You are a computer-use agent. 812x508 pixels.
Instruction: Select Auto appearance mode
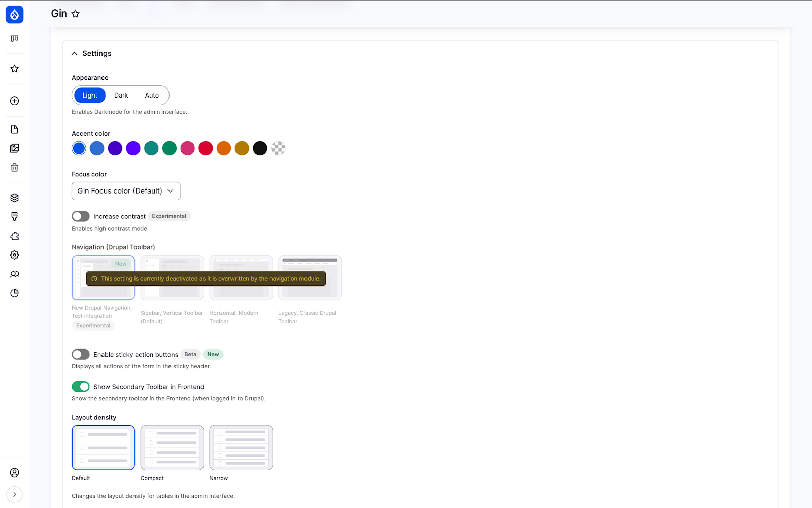152,96
